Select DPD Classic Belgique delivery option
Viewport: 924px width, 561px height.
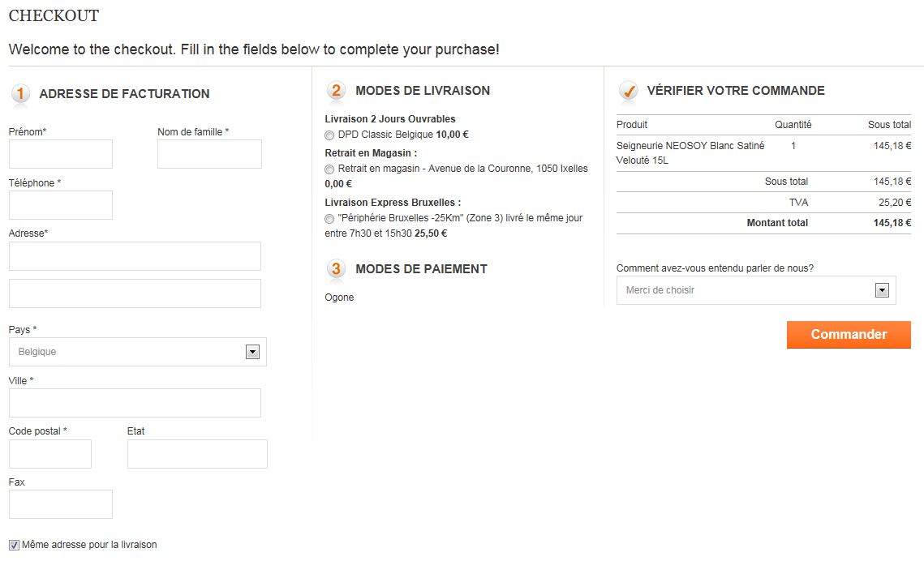[329, 135]
